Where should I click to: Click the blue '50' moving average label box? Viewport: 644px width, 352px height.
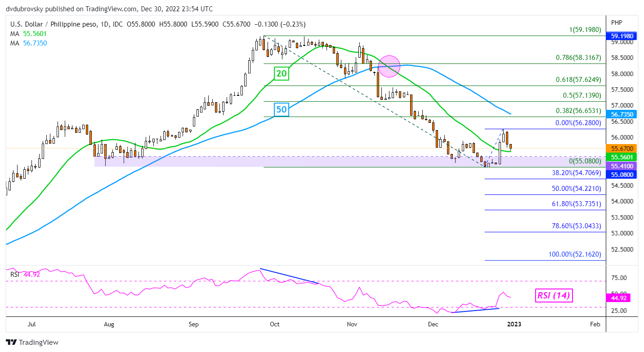(x=282, y=109)
